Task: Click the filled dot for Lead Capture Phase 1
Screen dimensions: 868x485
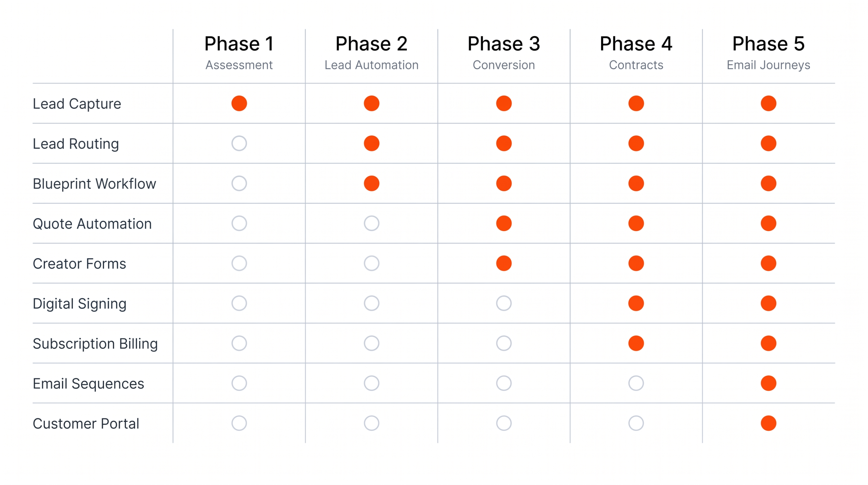Action: point(239,103)
